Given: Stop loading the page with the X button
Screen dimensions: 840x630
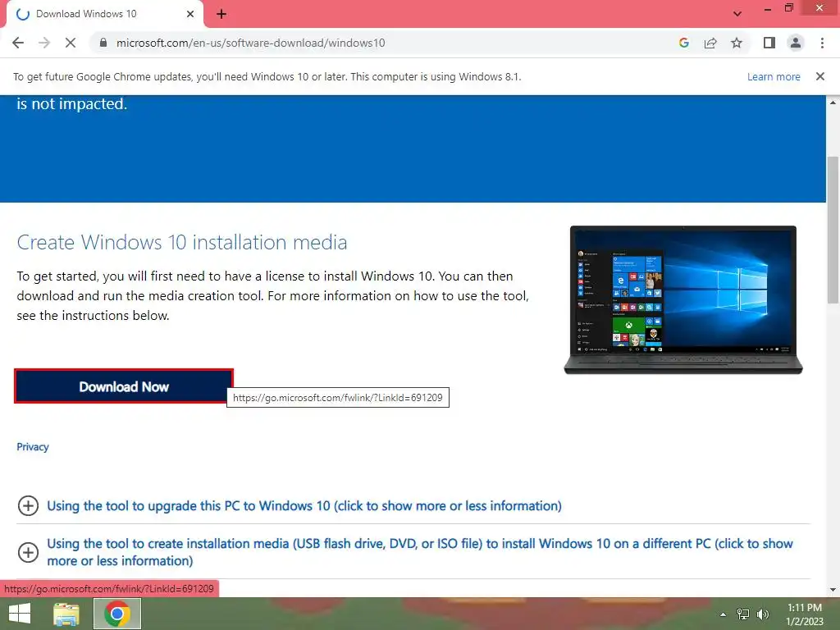Looking at the screenshot, I should tap(71, 43).
